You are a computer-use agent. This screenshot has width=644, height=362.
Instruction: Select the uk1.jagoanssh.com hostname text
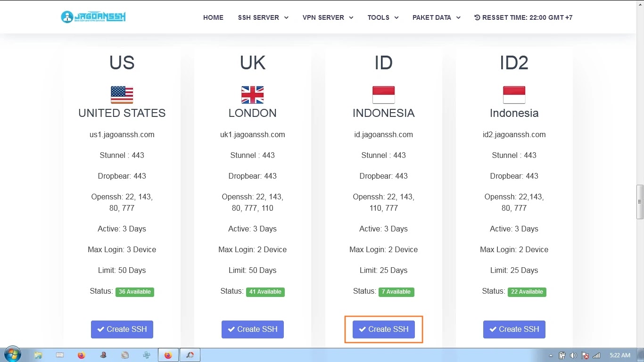253,134
